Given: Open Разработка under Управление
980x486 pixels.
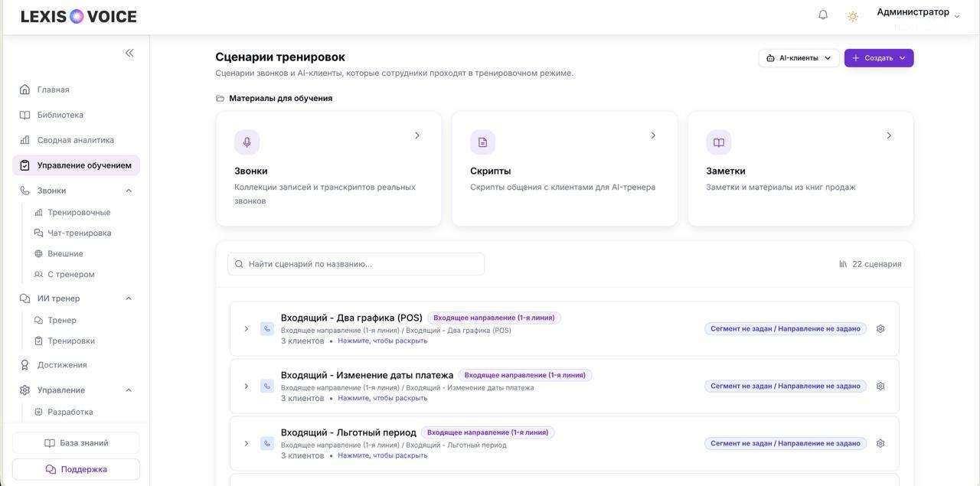Looking at the screenshot, I should click(x=70, y=412).
